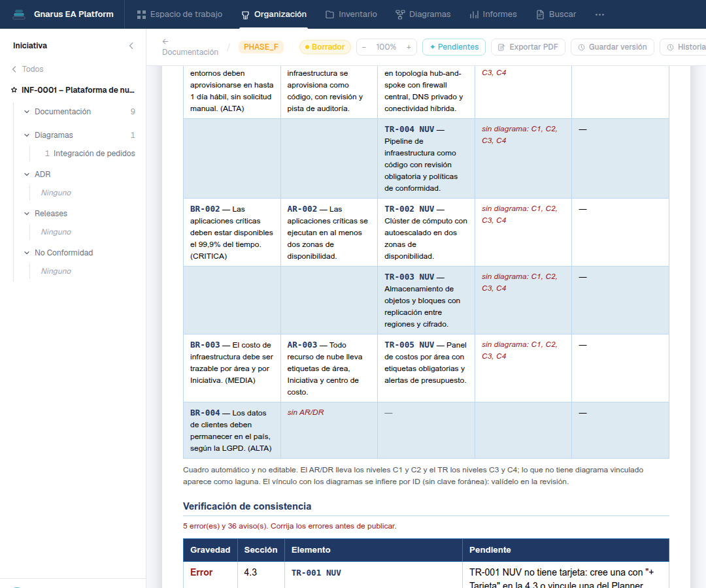
Task: Collapse the No Conformidad tree section
Action: tap(27, 252)
